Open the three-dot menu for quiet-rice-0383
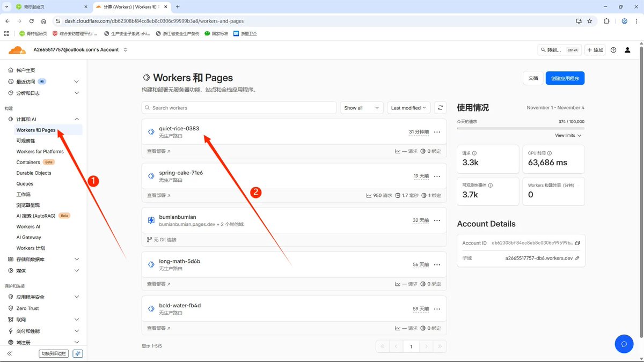 (437, 132)
